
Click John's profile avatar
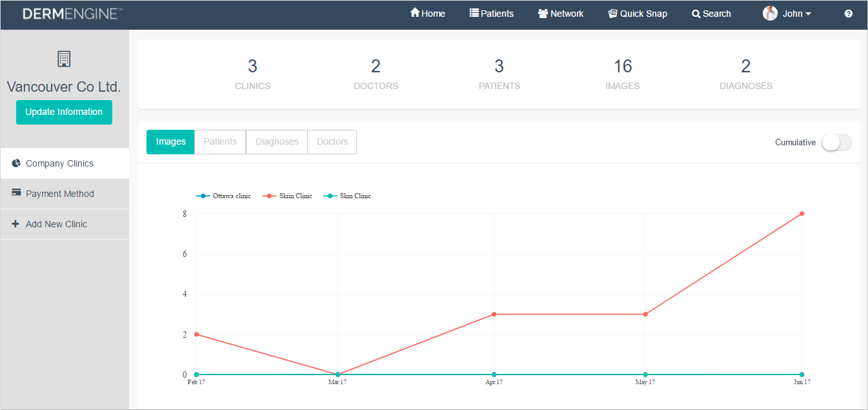tap(770, 14)
